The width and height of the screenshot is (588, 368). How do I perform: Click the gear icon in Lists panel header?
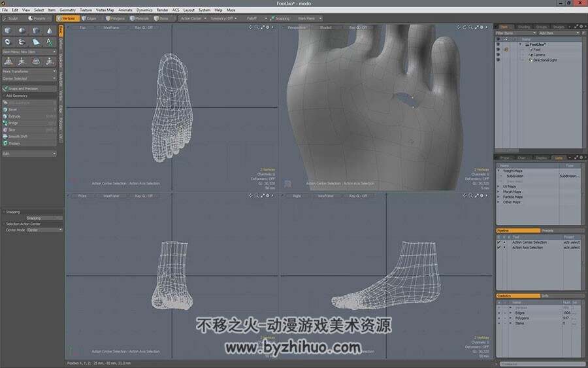[x=581, y=158]
